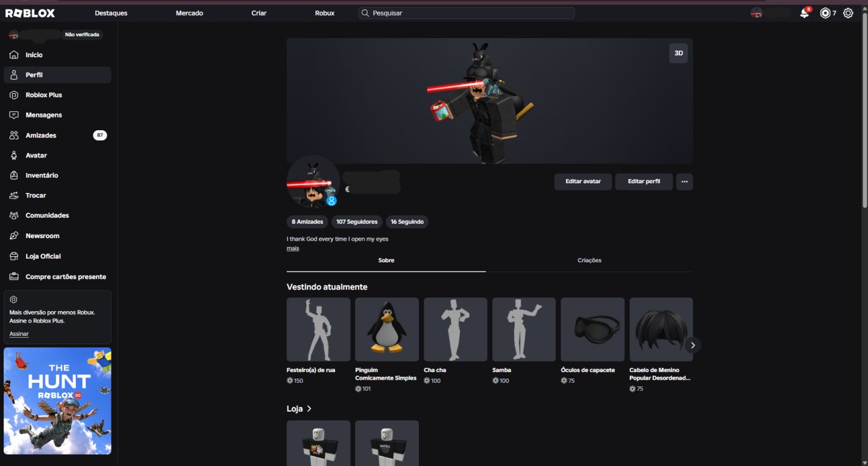The height and width of the screenshot is (466, 868).
Task: Click the 'Samba' item name
Action: pos(502,370)
